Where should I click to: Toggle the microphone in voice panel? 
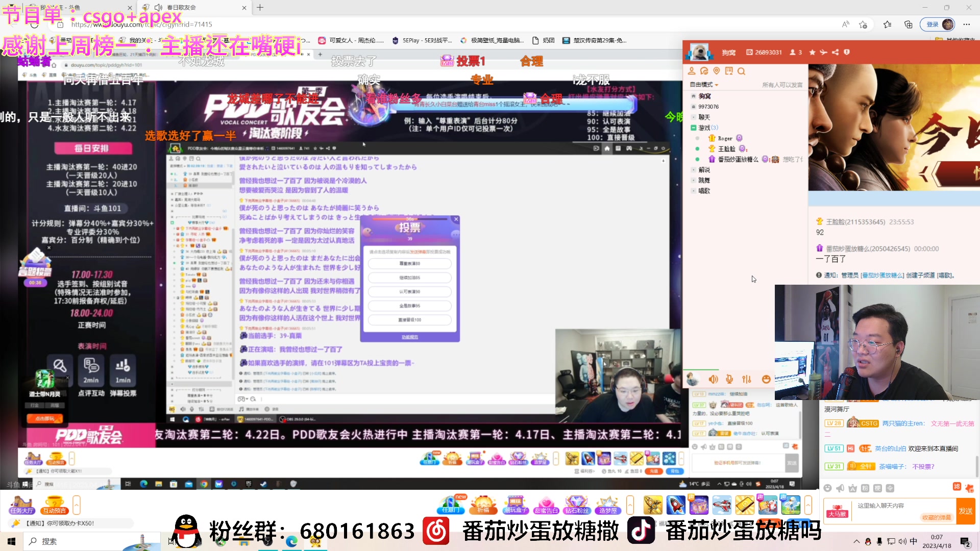coord(729,379)
